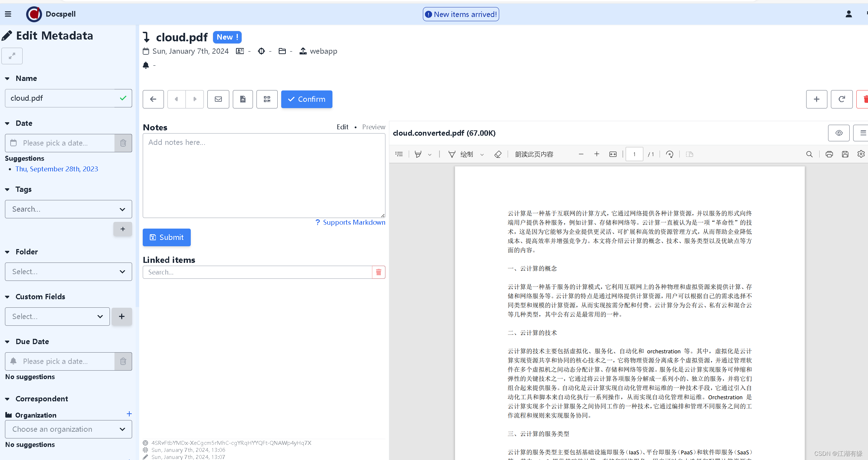Collapse the Custom Fields section

(7, 297)
